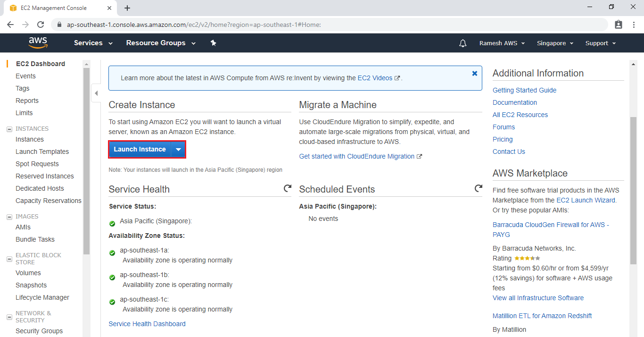
Task: Open the Resource Groups dropdown
Action: (161, 43)
